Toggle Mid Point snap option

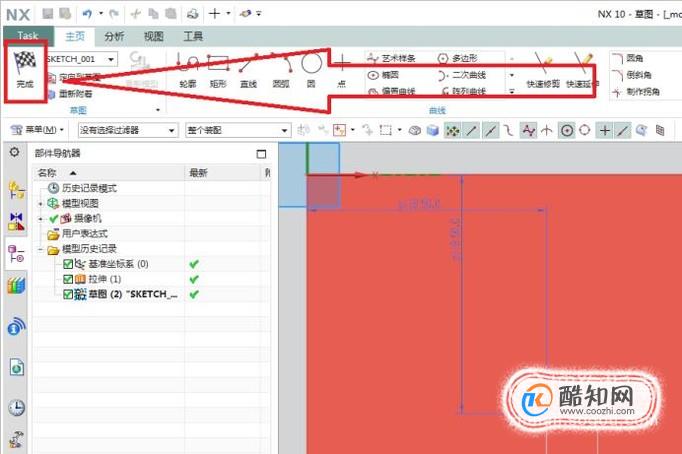point(491,130)
